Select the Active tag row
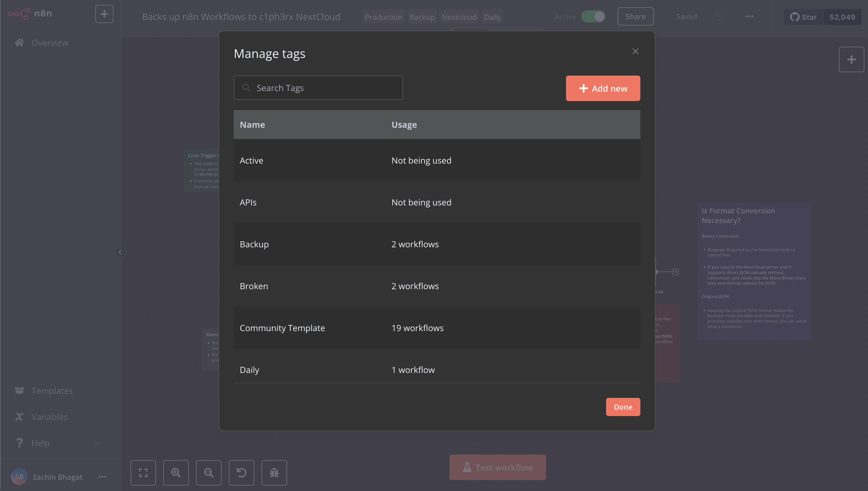 437,161
